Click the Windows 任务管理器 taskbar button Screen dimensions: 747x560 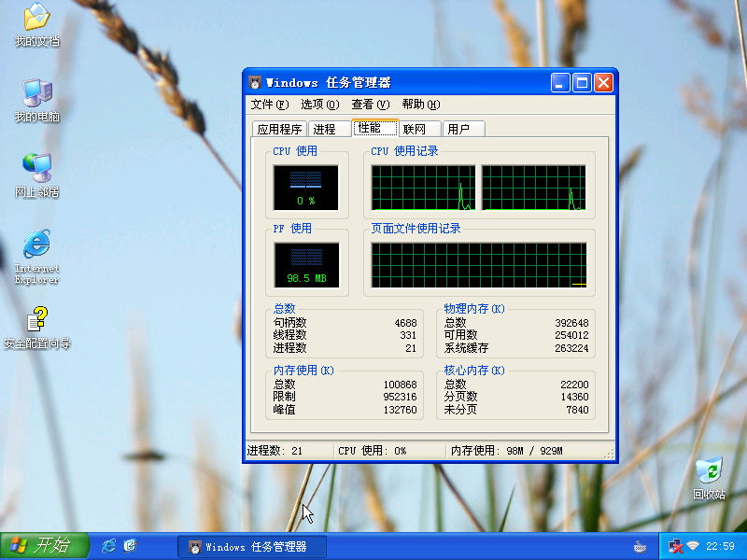(x=252, y=547)
